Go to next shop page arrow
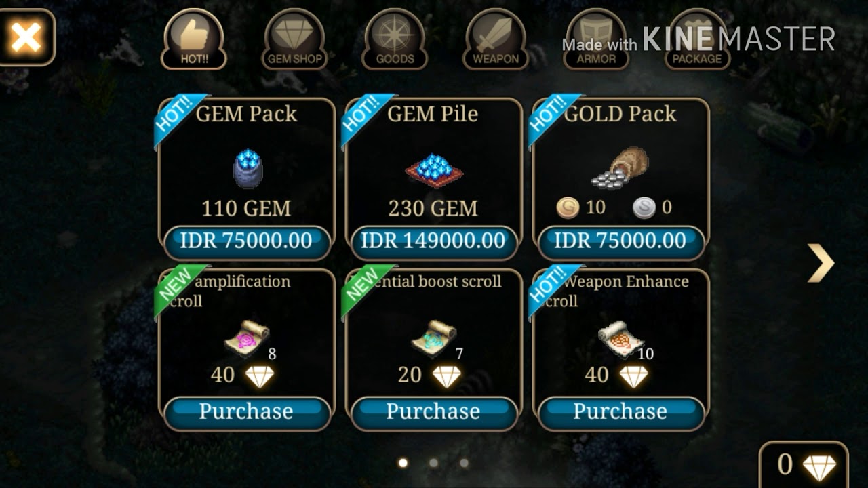 click(821, 263)
